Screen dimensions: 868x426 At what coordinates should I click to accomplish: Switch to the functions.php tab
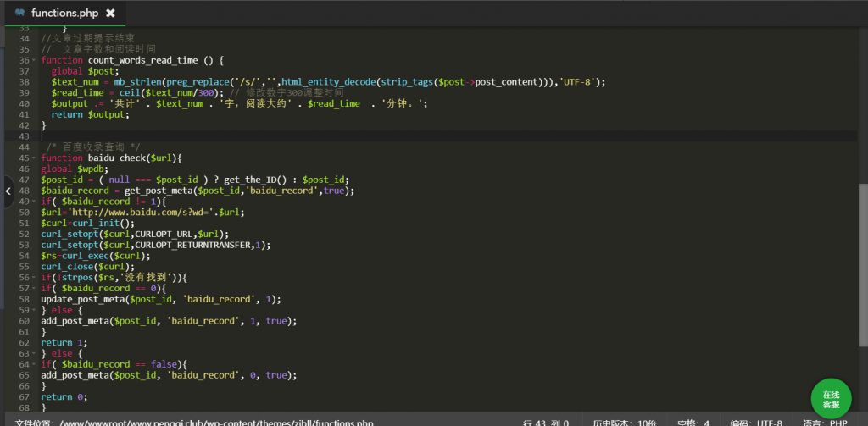coord(65,13)
